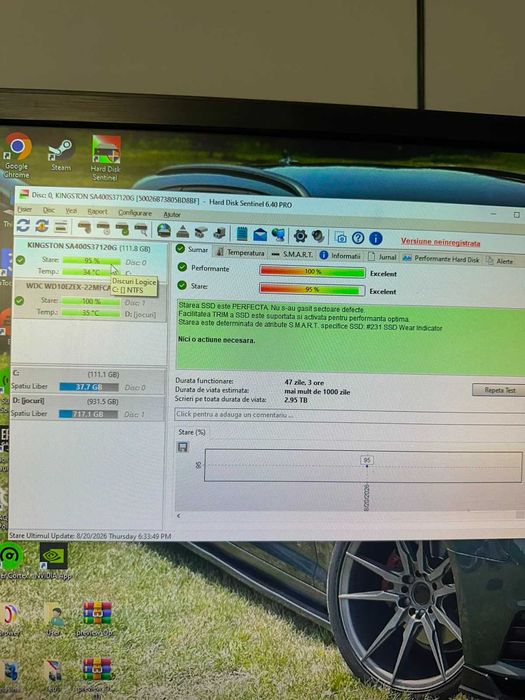This screenshot has height=700, width=525.
Task: Switch to the Informatii tab
Action: 340,255
